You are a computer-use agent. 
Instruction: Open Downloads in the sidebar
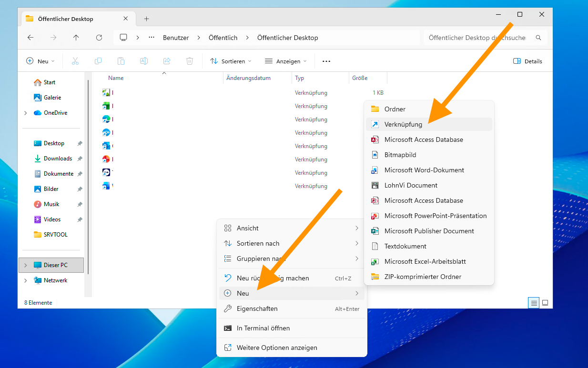(x=58, y=159)
